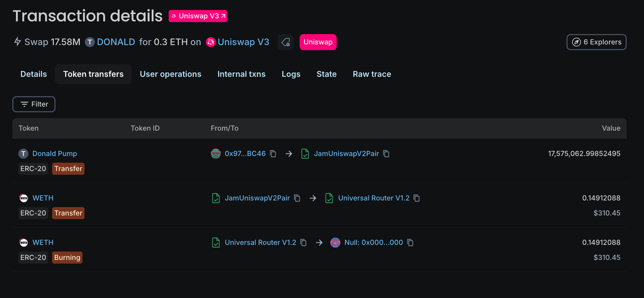Click the Burning tag in last WETH row

pyautogui.click(x=67, y=258)
